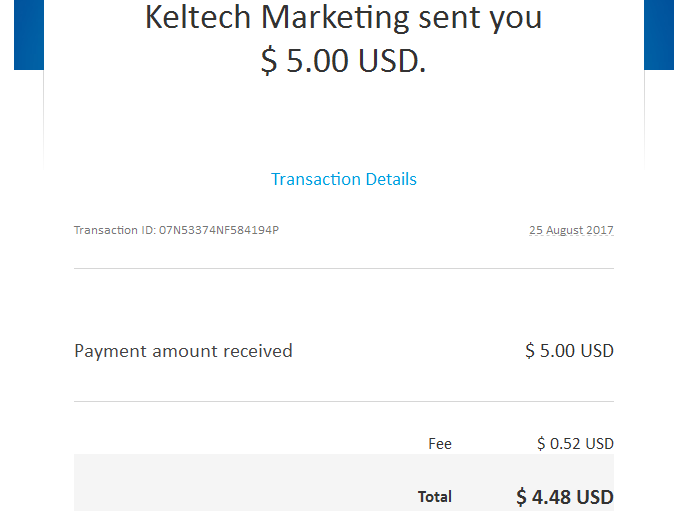Click the Total label

tap(435, 497)
